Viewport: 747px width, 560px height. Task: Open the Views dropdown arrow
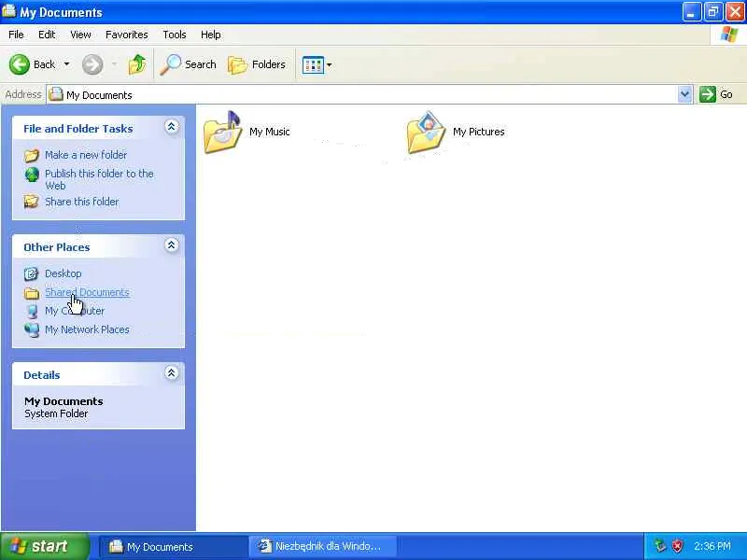tap(329, 64)
